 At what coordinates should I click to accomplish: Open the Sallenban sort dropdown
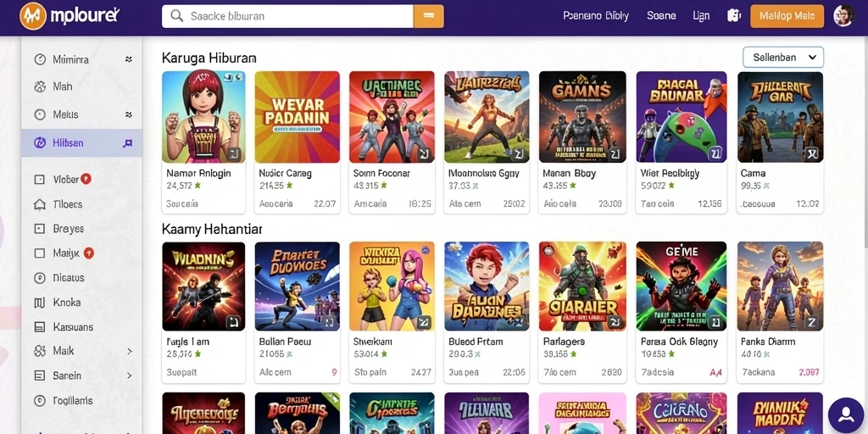[x=782, y=57]
